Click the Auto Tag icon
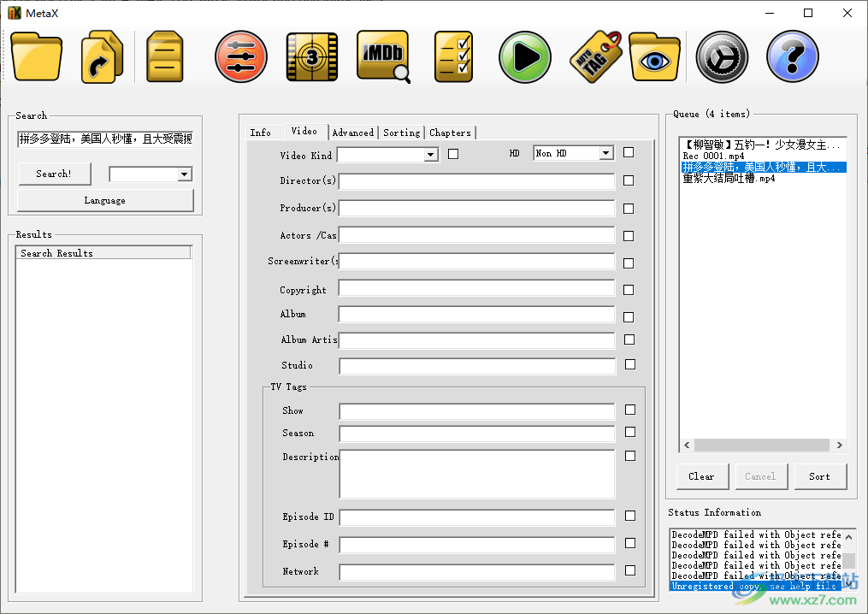The height and width of the screenshot is (614, 868). coord(595,56)
